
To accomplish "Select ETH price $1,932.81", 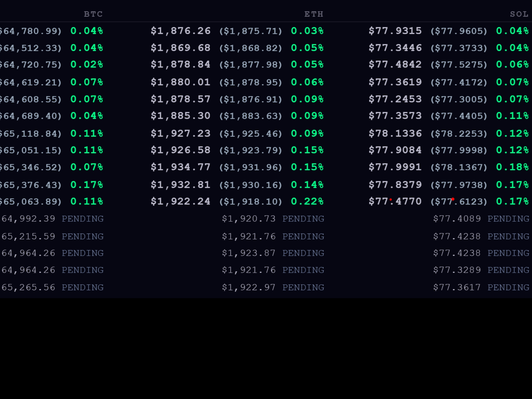I will pyautogui.click(x=181, y=185).
